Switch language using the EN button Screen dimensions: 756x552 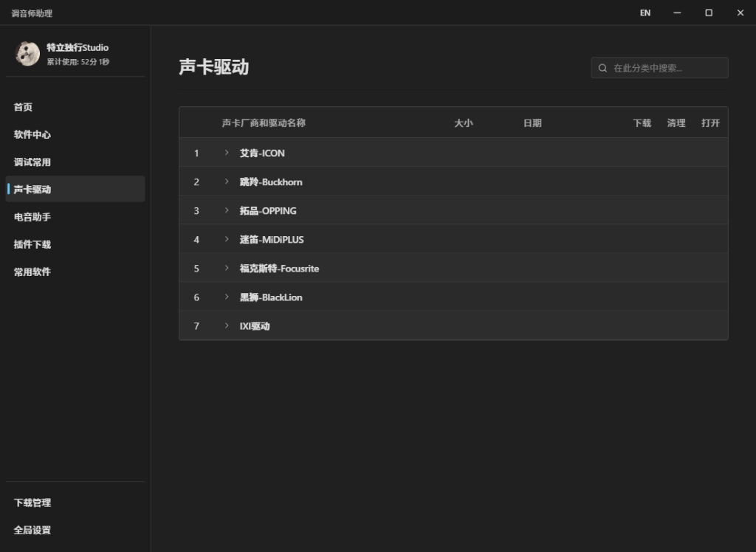pyautogui.click(x=645, y=13)
